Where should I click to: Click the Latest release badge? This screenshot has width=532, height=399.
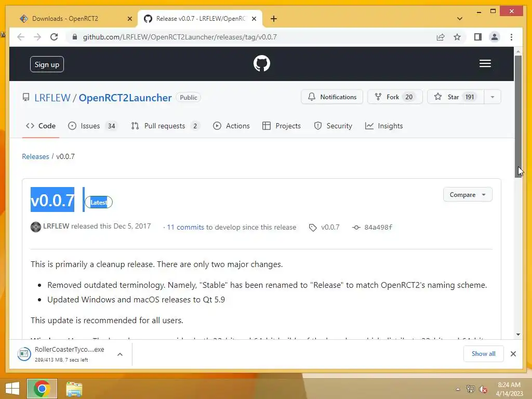pyautogui.click(x=99, y=202)
